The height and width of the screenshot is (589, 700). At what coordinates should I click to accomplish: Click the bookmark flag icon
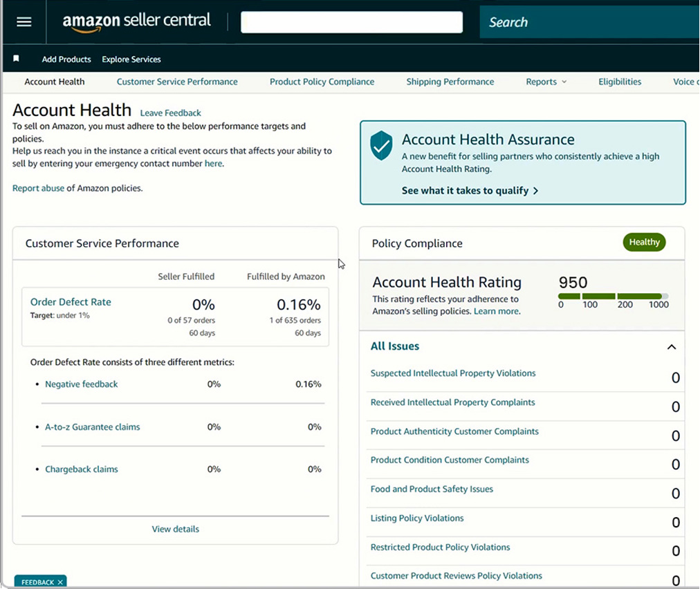point(17,59)
